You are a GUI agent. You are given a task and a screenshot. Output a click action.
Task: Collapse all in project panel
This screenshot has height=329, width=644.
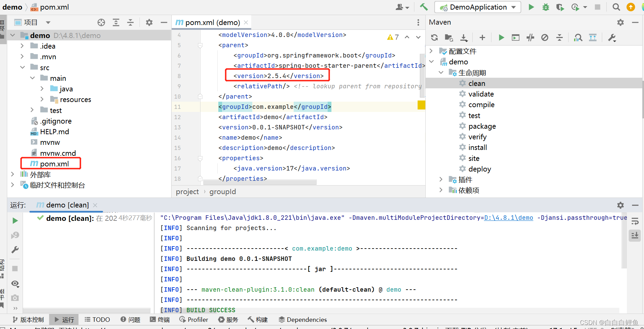pyautogui.click(x=130, y=23)
